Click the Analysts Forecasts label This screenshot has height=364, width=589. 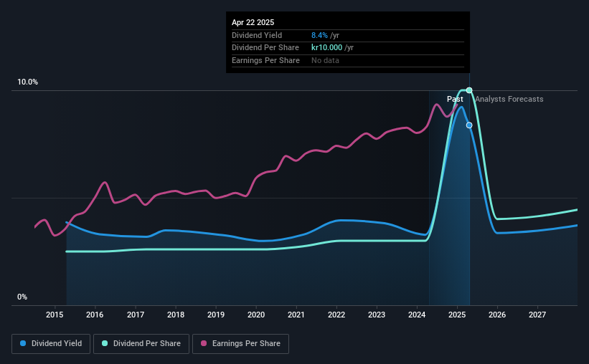coord(509,99)
